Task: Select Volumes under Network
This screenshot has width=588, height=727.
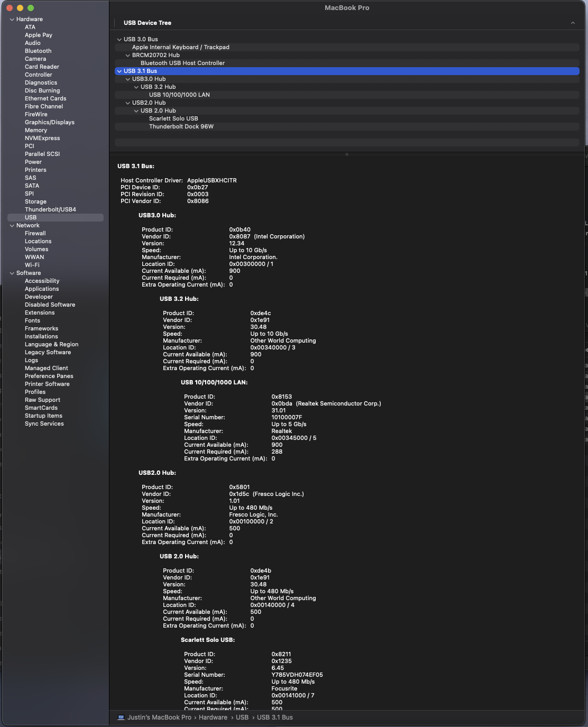Action: (36, 250)
